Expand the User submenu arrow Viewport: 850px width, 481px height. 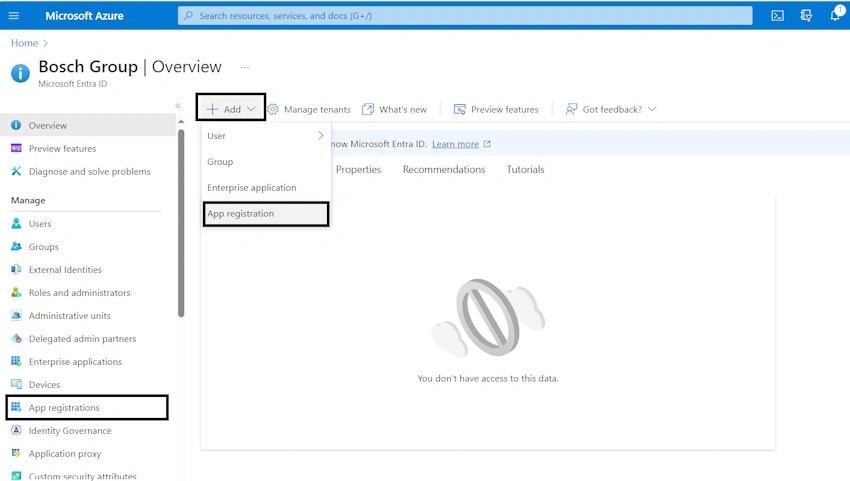tap(320, 136)
